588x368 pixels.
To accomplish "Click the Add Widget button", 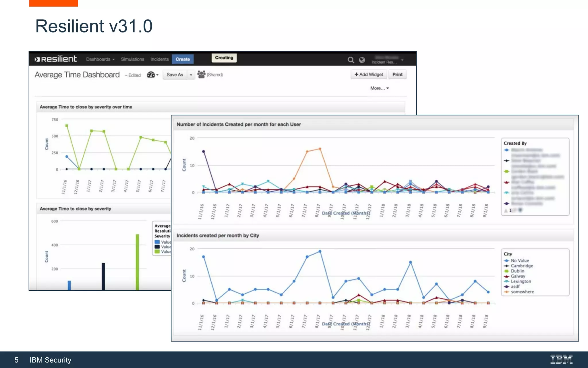I will 369,74.
